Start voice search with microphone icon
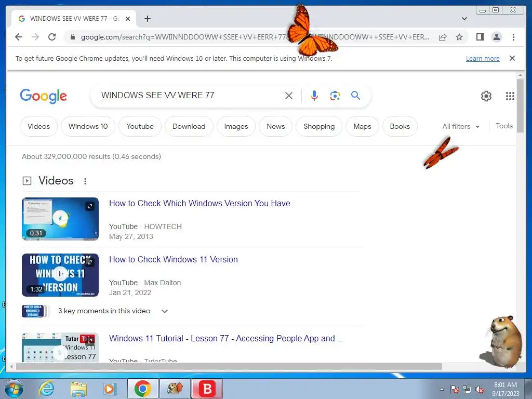This screenshot has width=532, height=399. [314, 96]
